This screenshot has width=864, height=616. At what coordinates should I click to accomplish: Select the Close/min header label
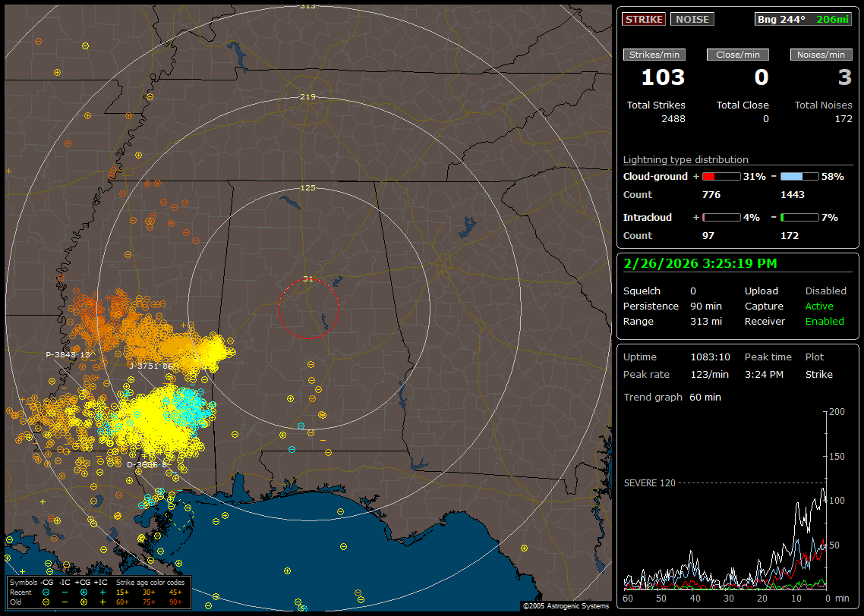[x=738, y=55]
